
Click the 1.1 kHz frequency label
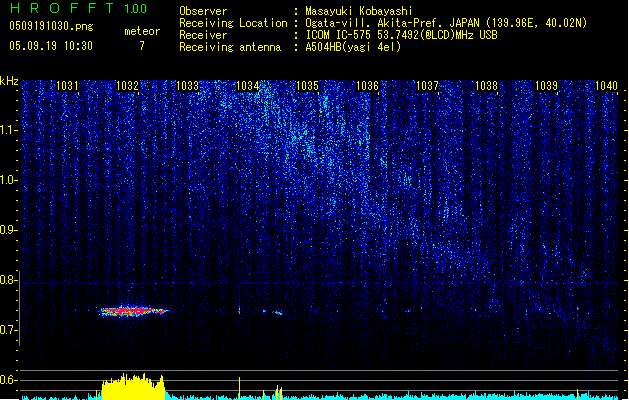pos(9,130)
